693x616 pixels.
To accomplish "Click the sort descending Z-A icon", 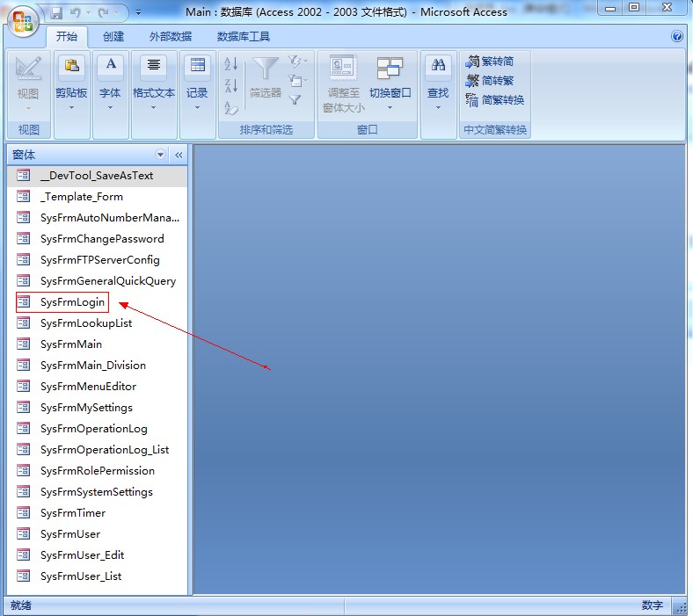I will point(231,85).
